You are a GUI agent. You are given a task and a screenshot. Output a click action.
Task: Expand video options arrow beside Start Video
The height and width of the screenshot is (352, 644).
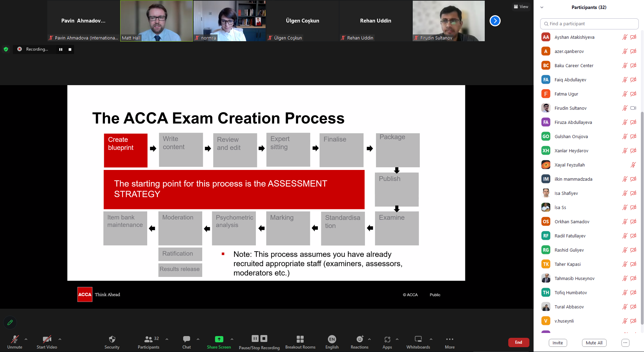point(60,339)
